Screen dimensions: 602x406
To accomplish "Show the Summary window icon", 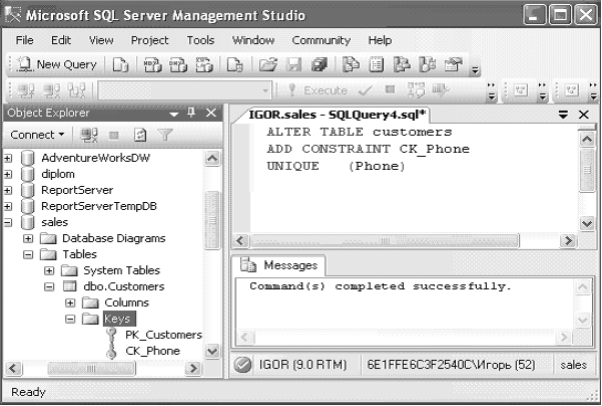I will pyautogui.click(x=376, y=65).
